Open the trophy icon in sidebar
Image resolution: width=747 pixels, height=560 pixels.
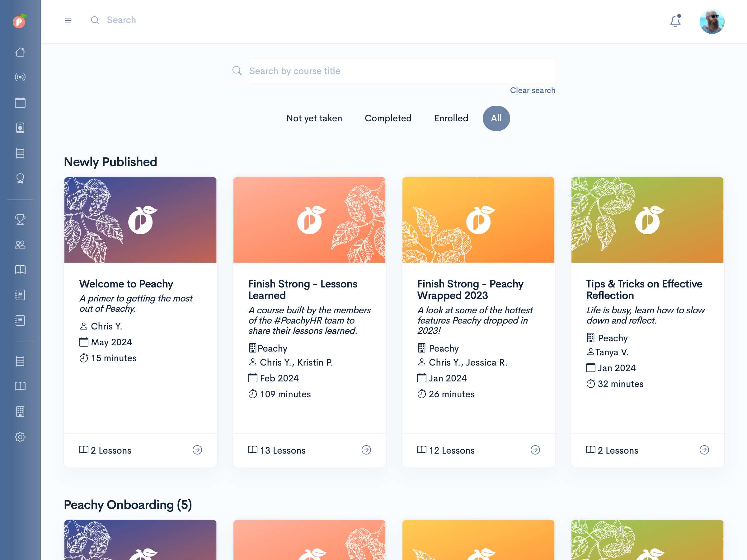[x=20, y=219]
